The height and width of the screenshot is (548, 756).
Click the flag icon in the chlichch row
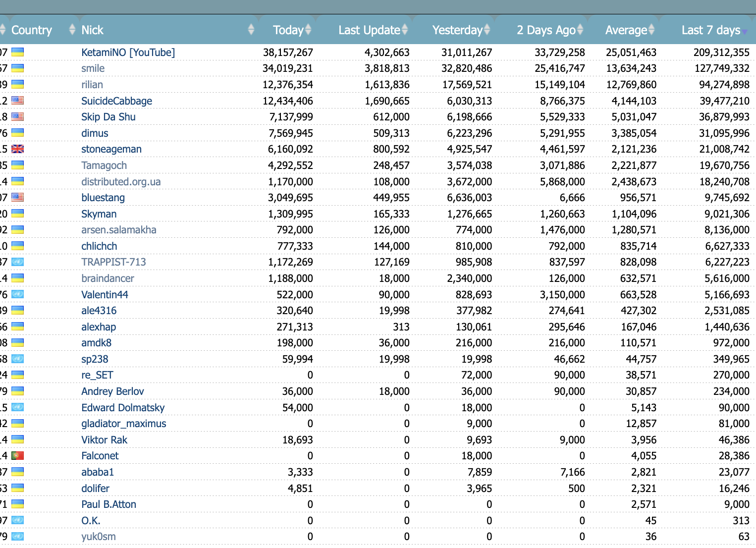(18, 246)
